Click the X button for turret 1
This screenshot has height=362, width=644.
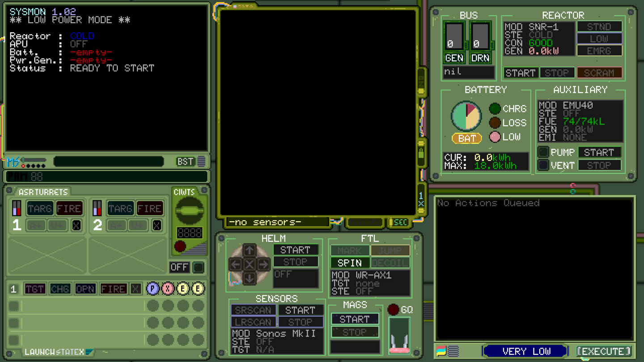[x=76, y=226]
